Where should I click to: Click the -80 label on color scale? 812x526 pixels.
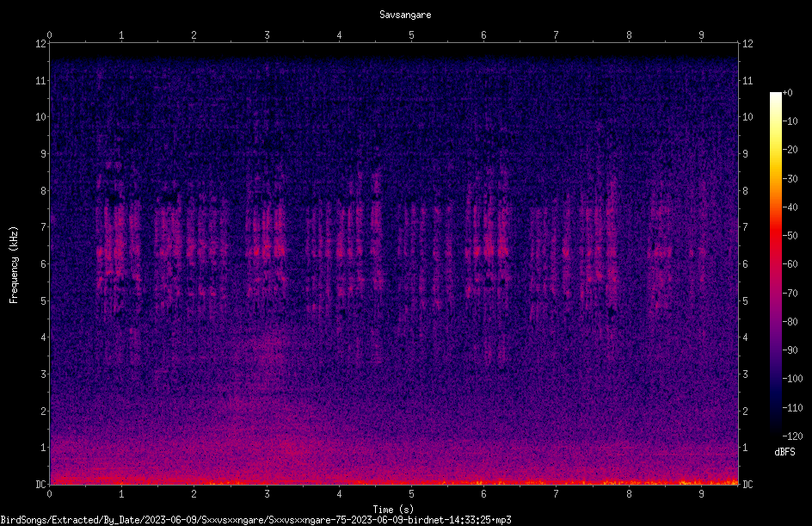point(790,322)
